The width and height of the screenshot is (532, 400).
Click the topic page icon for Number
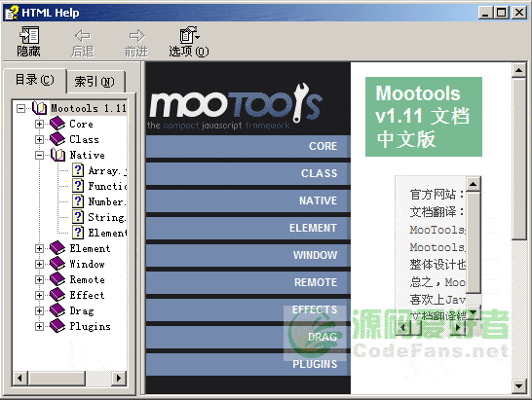click(x=78, y=201)
